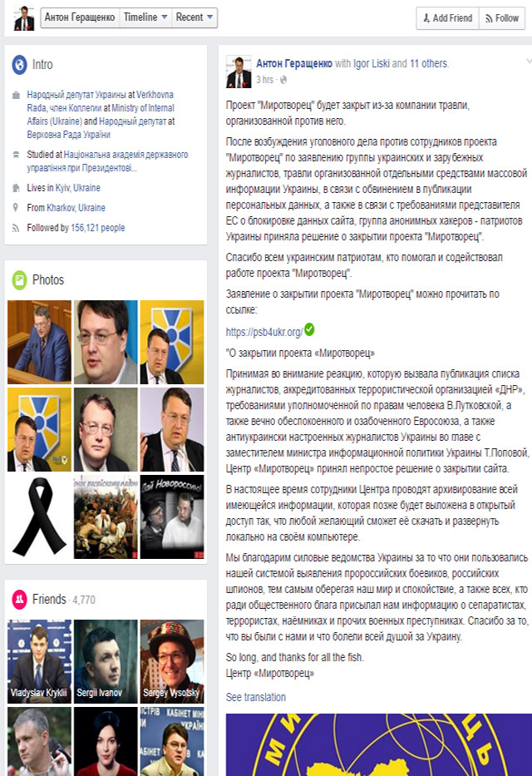Click the green verified checkmark beside link

[309, 329]
